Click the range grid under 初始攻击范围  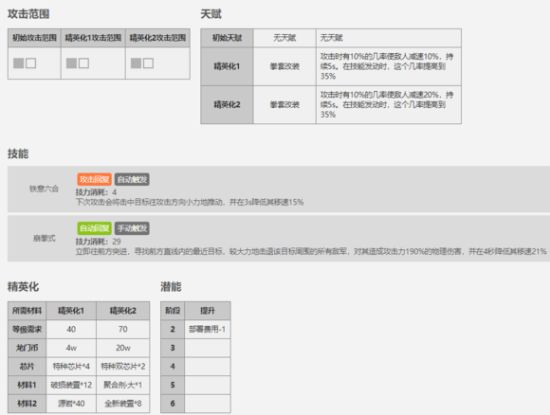click(25, 63)
